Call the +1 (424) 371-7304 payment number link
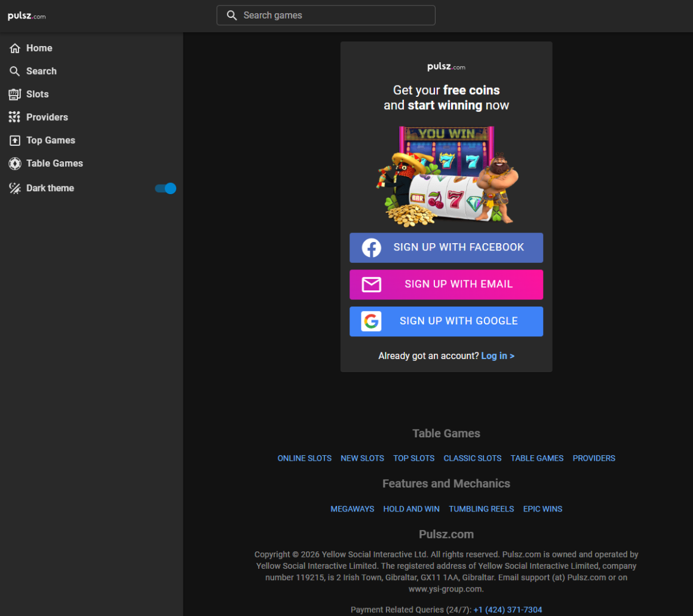 (508, 610)
